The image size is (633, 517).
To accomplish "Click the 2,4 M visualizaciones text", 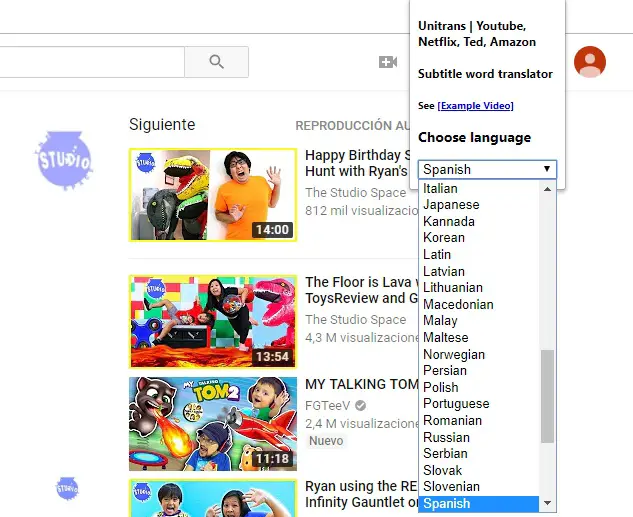I will [361, 423].
